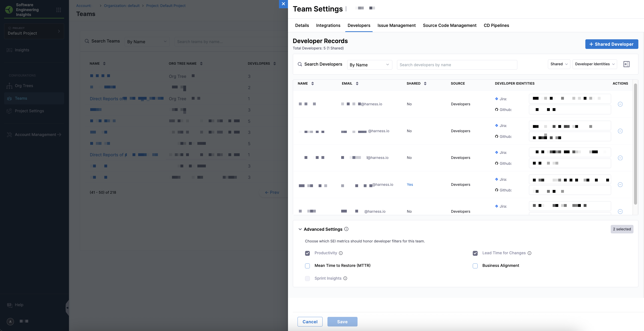Open the CD Pipelines tab
644x331 pixels.
click(x=496, y=25)
